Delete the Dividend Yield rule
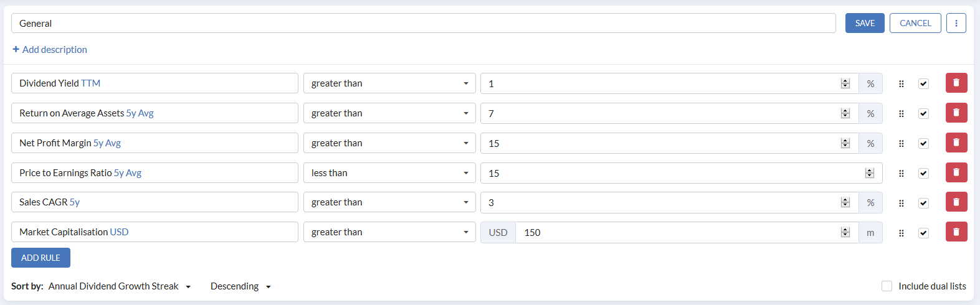 click(x=956, y=83)
